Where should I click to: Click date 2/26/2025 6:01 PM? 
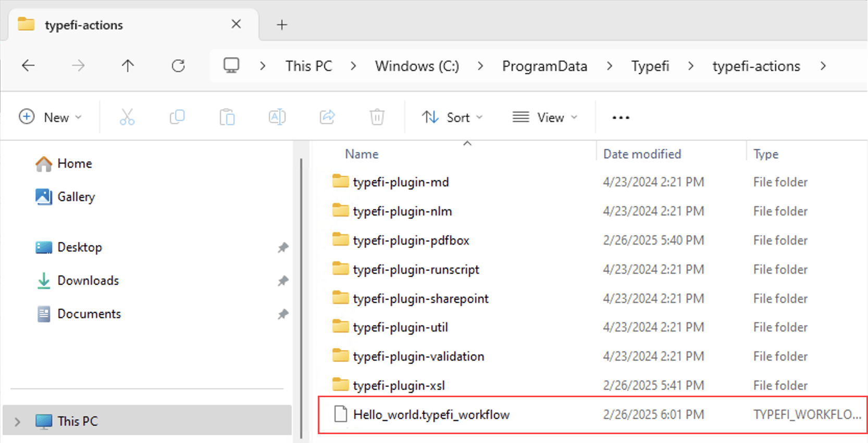(653, 415)
